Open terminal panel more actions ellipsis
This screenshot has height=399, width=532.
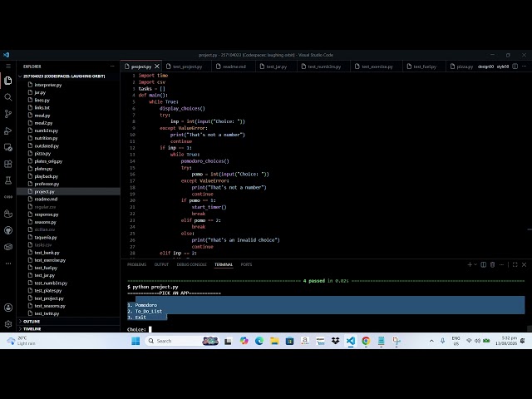pyautogui.click(x=501, y=264)
